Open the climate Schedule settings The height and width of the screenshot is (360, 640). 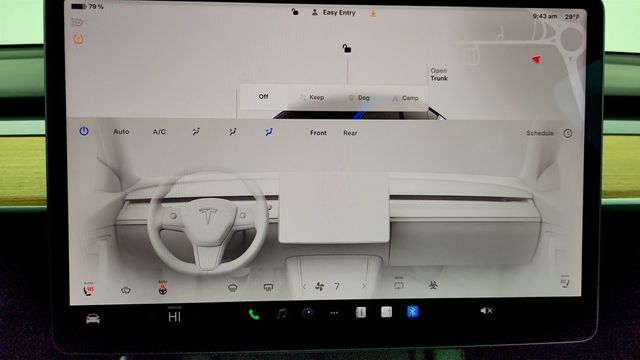(540, 133)
